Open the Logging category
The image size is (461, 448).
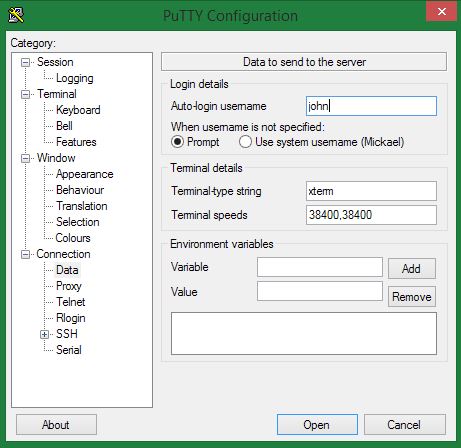click(75, 78)
